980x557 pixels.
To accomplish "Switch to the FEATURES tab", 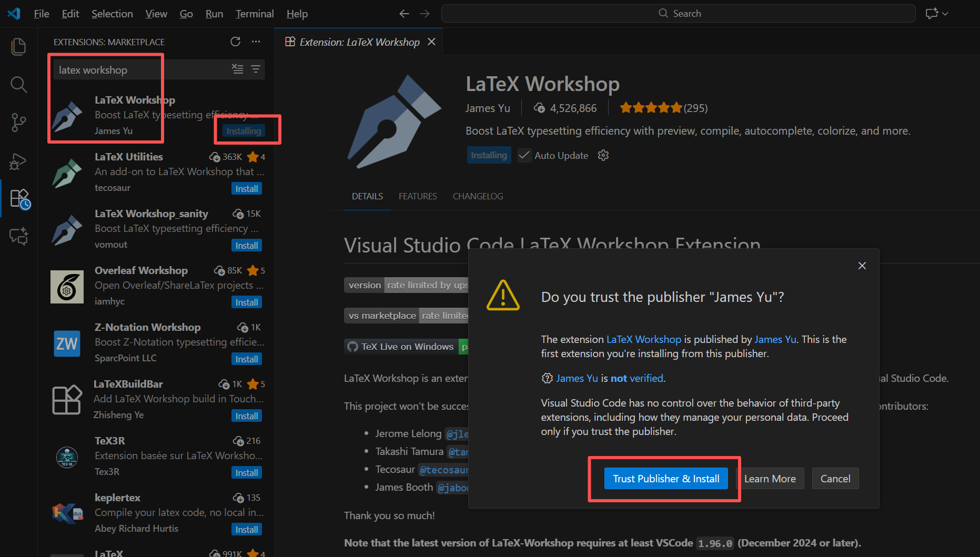I will pos(418,196).
